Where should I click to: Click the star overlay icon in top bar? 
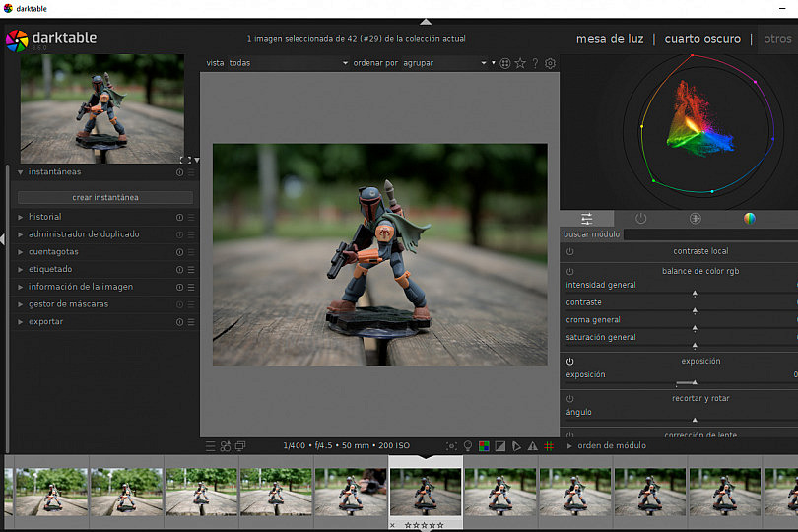click(520, 63)
